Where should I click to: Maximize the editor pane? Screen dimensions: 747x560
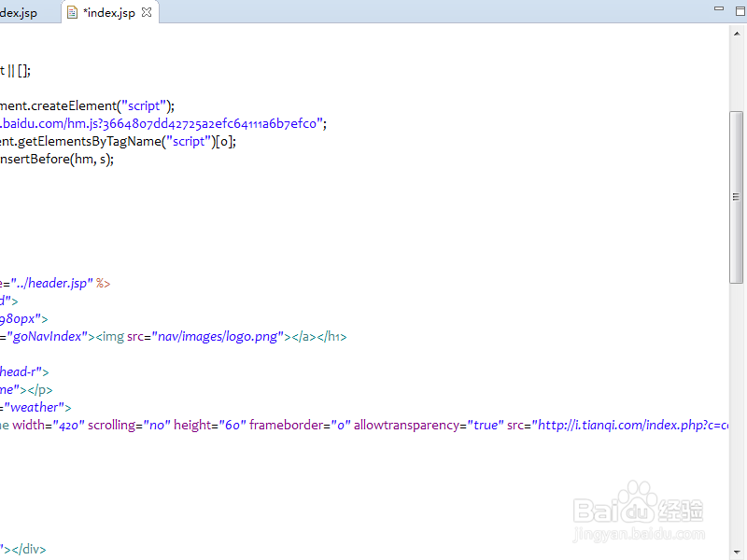pyautogui.click(x=740, y=10)
